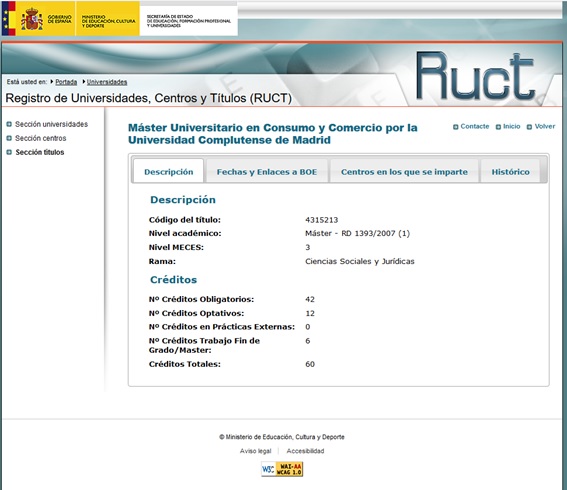Switch to Fechas y Enlaces a BOE tab

click(x=267, y=171)
